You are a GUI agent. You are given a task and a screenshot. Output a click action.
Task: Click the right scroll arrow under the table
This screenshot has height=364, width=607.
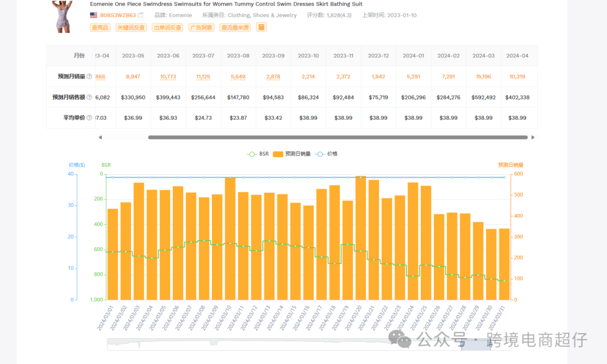pyautogui.click(x=533, y=137)
